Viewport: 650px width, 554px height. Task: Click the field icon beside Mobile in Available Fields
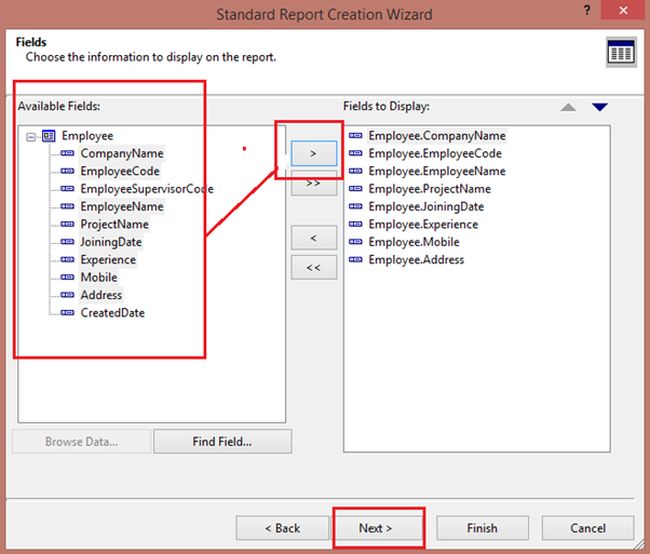(67, 277)
